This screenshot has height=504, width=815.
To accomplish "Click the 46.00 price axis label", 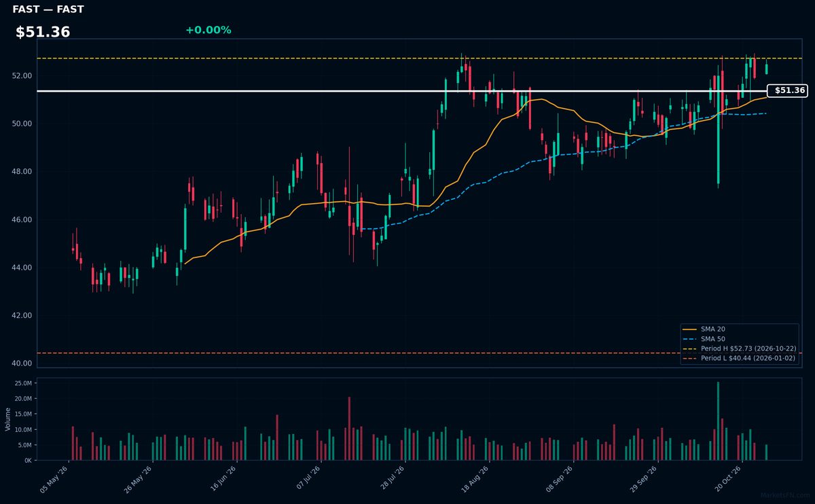I will click(21, 219).
